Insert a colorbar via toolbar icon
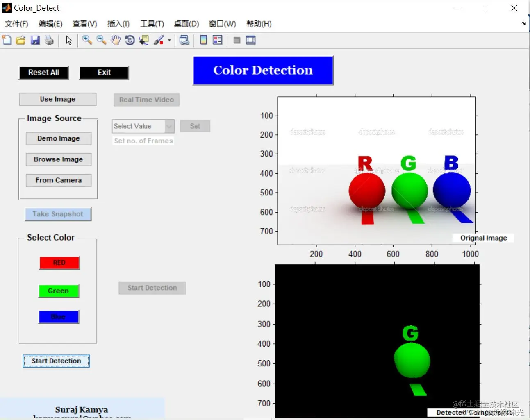Viewport: 530px width, 420px height. [203, 40]
